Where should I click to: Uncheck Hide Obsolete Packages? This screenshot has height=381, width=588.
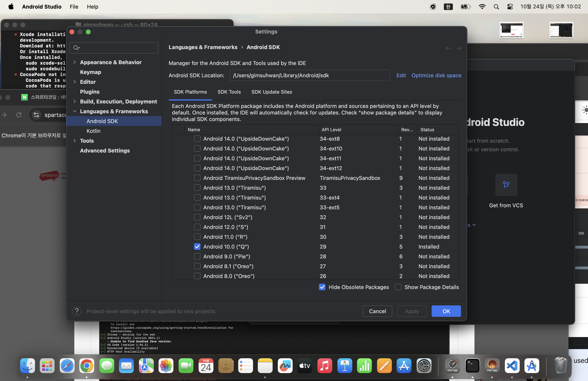(x=322, y=287)
